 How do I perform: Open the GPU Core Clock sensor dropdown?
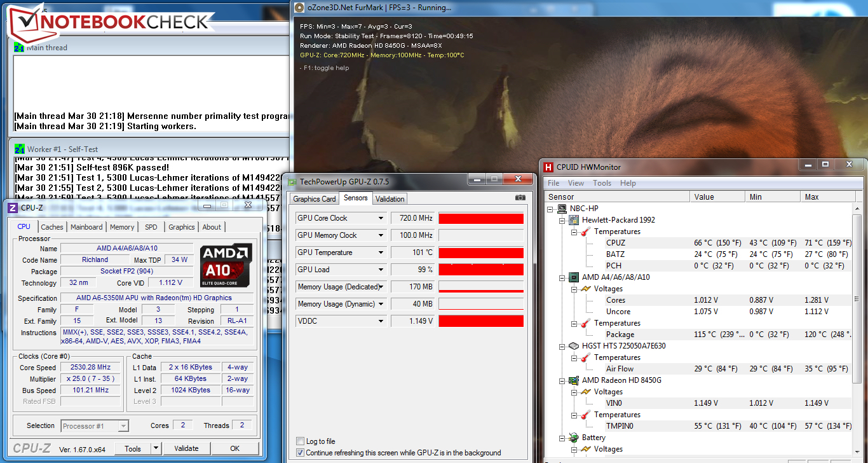[x=381, y=218]
